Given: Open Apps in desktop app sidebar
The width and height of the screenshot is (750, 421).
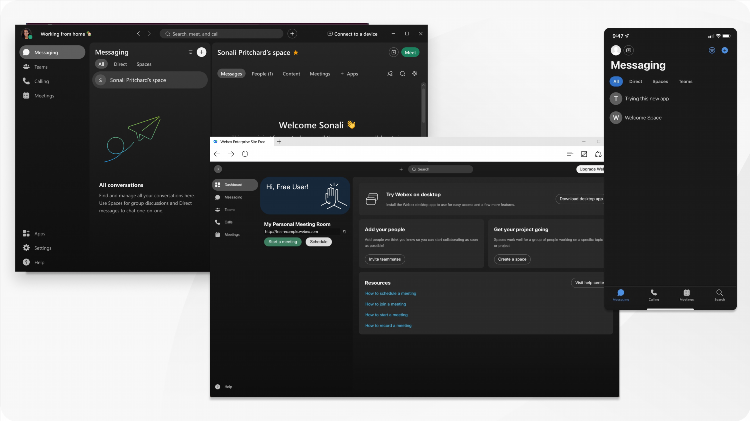Looking at the screenshot, I should (33, 233).
